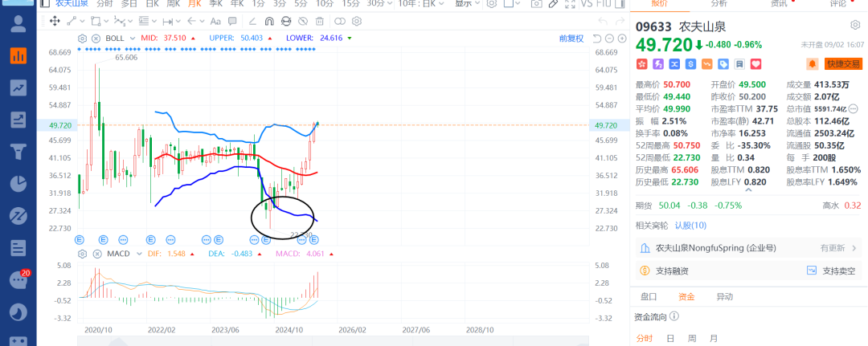
Task: Select the 日 capital flow period
Action: coord(670,338)
